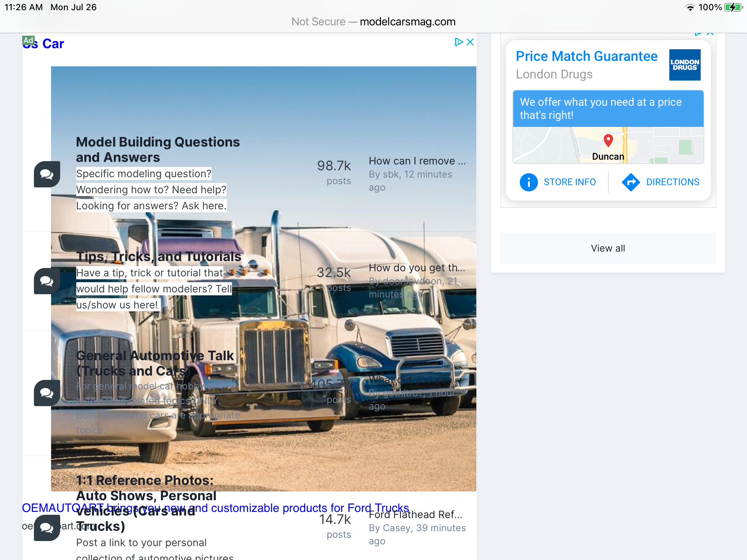This screenshot has height=560, width=747.
Task: Tap the battery status icon
Action: [733, 7]
